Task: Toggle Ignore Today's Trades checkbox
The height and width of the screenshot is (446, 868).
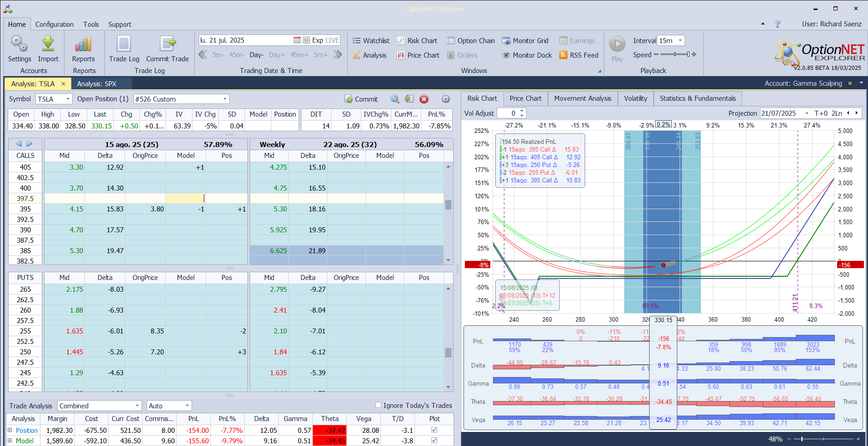Action: coord(378,405)
